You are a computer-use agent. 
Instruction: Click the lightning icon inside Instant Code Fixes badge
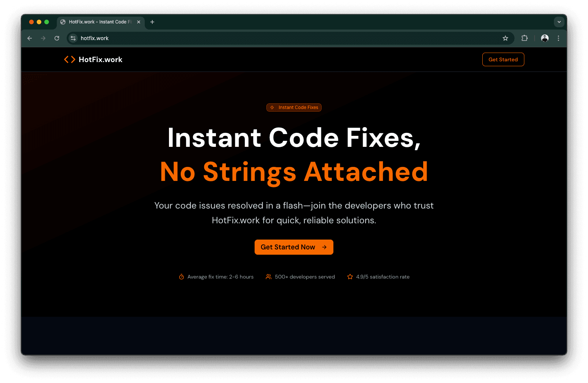pyautogui.click(x=272, y=107)
